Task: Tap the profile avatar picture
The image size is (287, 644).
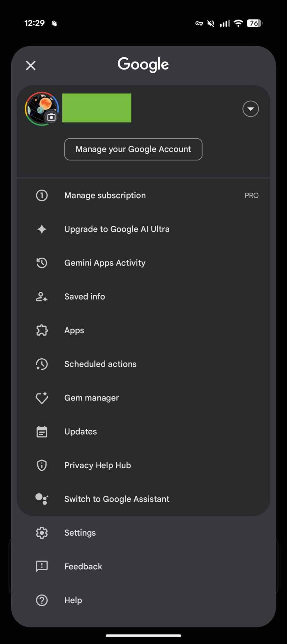Action: point(42,109)
